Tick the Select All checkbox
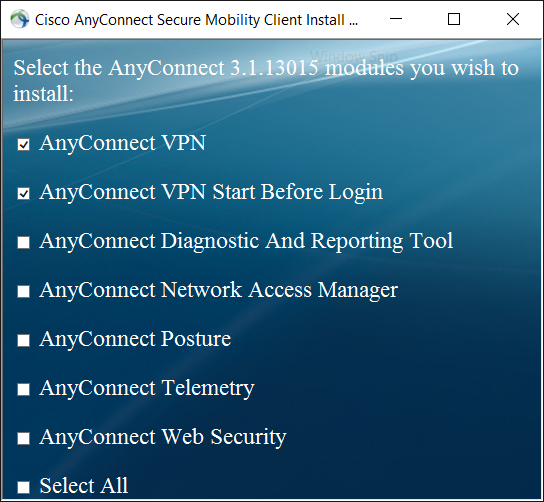Viewport: 544px width, 502px height. [x=24, y=487]
